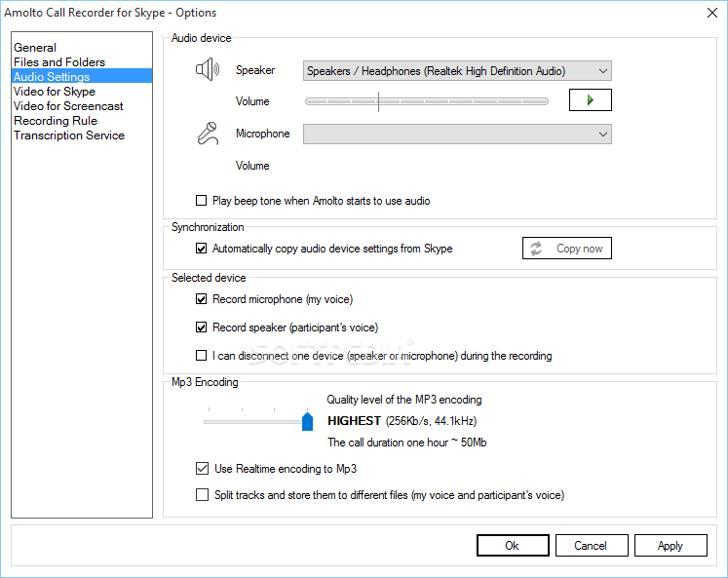The width and height of the screenshot is (728, 578).
Task: Click the microphone icon in Audio device
Action: tap(208, 134)
